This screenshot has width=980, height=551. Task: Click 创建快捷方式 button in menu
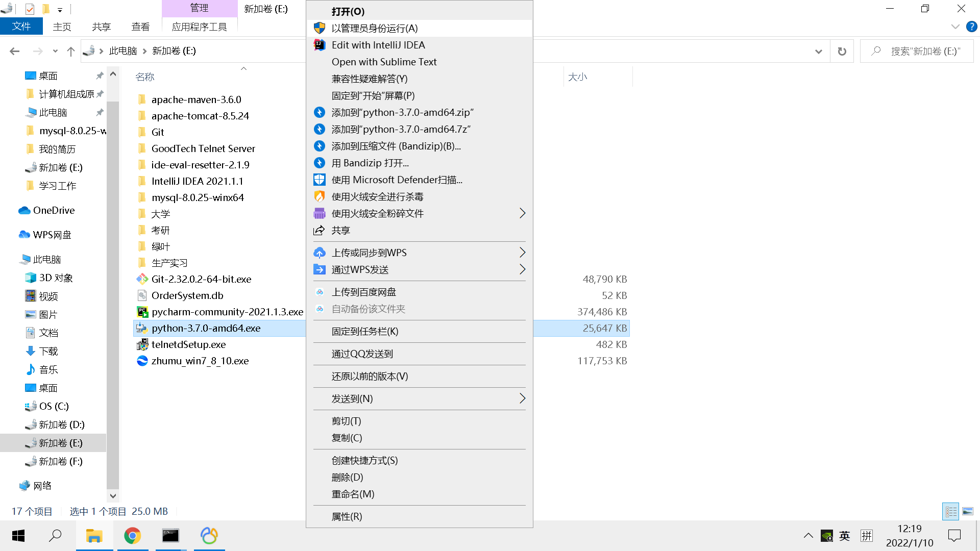(x=365, y=460)
